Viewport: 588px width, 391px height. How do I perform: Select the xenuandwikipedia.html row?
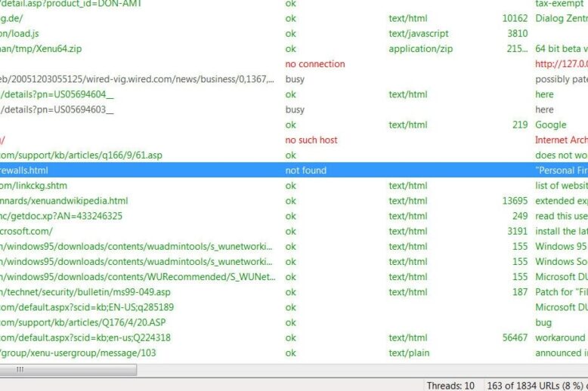[64, 201]
